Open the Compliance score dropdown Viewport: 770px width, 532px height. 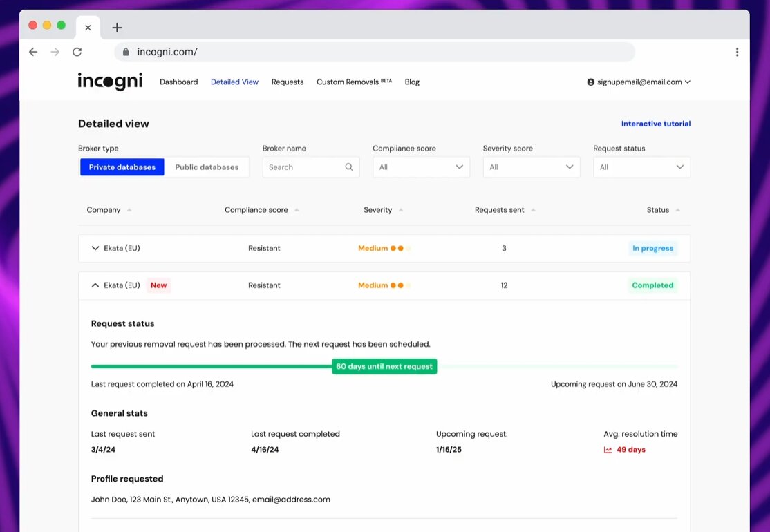point(421,167)
